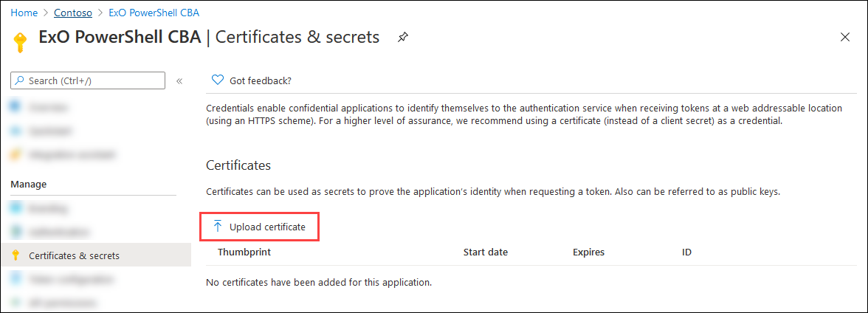Screen dimensions: 868x313
Task: Click the Manage section heading
Action: 29,184
